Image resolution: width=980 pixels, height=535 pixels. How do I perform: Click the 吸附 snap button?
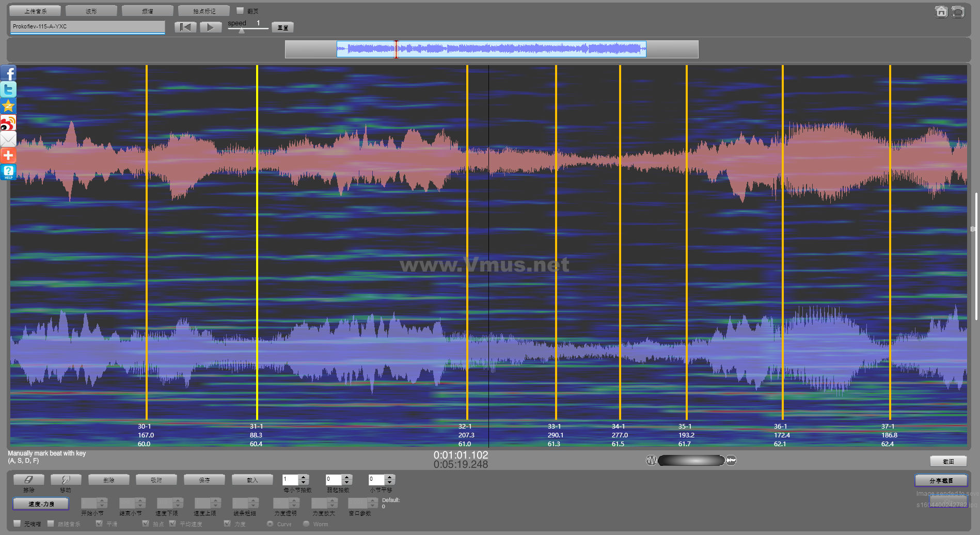156,480
